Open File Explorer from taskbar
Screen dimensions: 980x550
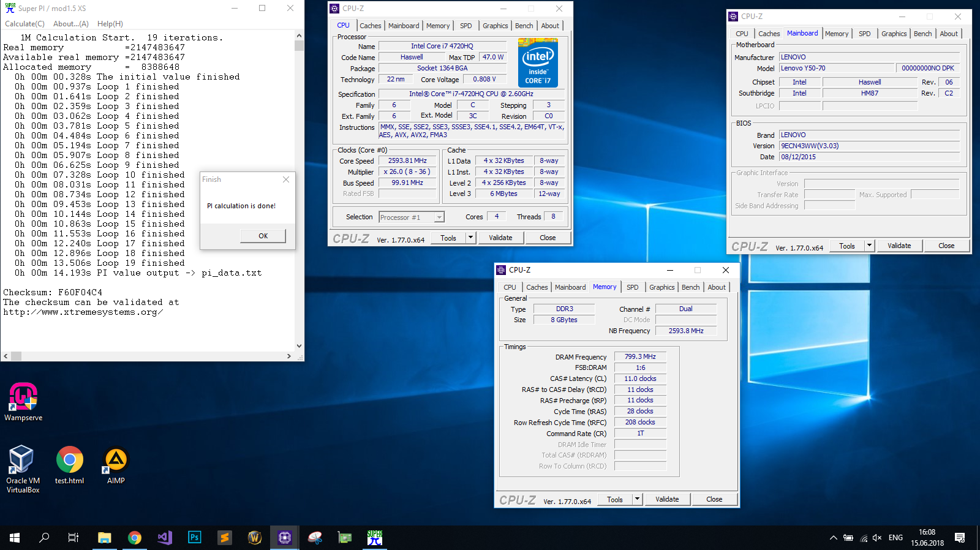click(104, 538)
